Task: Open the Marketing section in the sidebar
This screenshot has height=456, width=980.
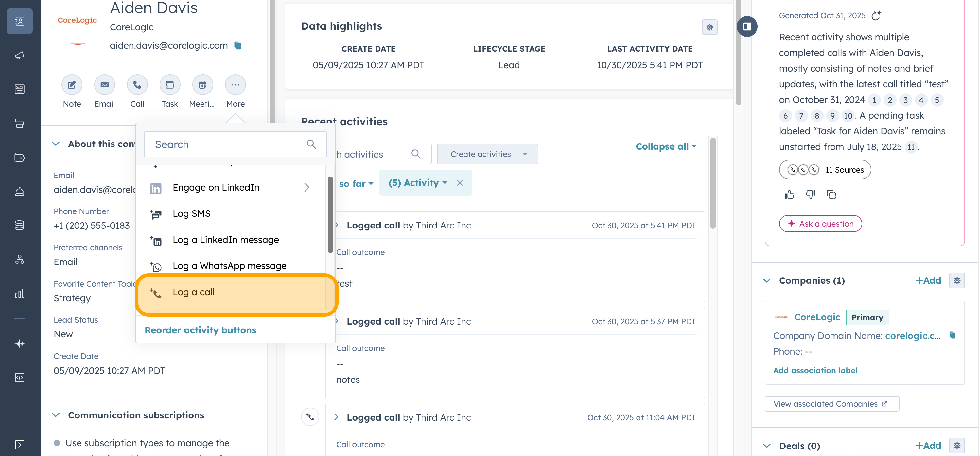Action: click(19, 55)
